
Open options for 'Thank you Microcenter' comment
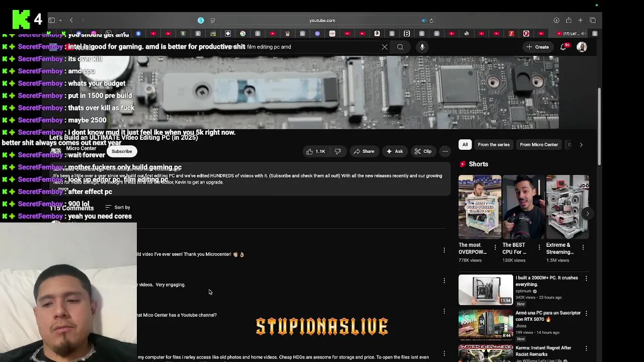[x=444, y=250]
